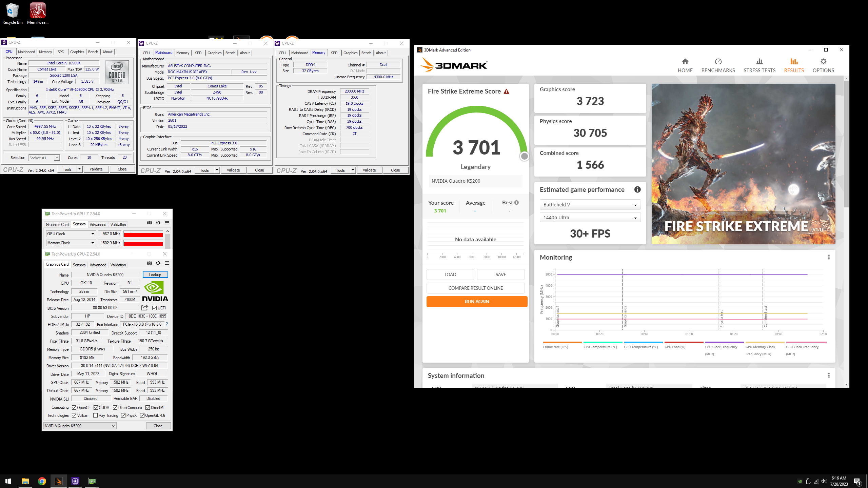This screenshot has height=488, width=868.
Task: Open Results section in 3DMark
Action: point(794,65)
